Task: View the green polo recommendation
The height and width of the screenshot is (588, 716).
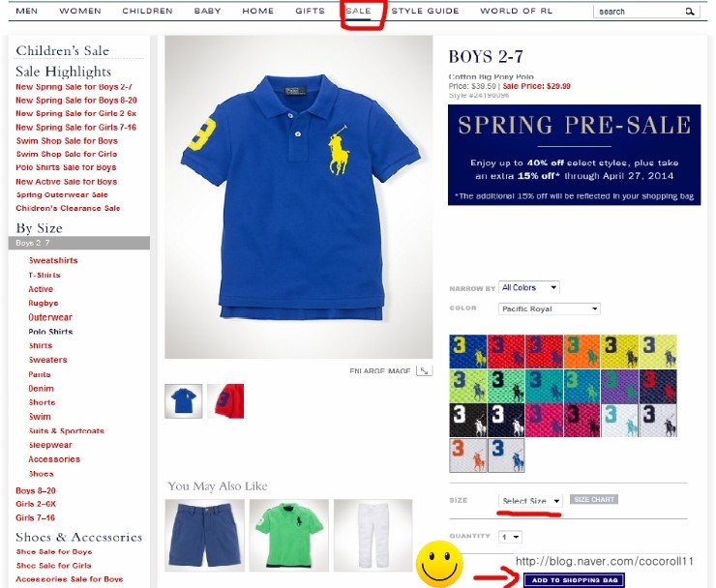Action: [x=289, y=535]
